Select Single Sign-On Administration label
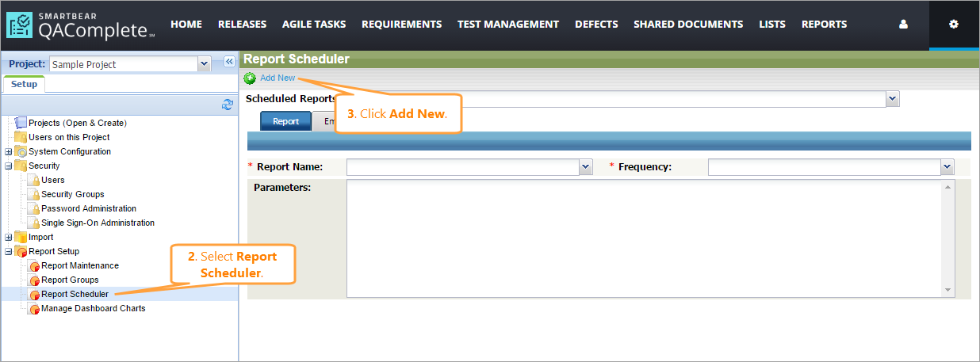The image size is (980, 362). (x=98, y=223)
